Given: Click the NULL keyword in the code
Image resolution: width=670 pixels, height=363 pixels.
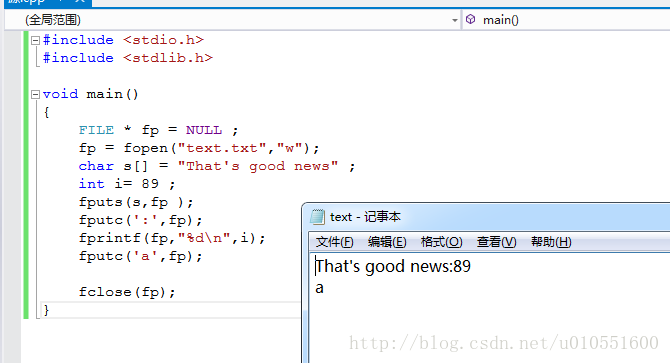Looking at the screenshot, I should (x=204, y=130).
